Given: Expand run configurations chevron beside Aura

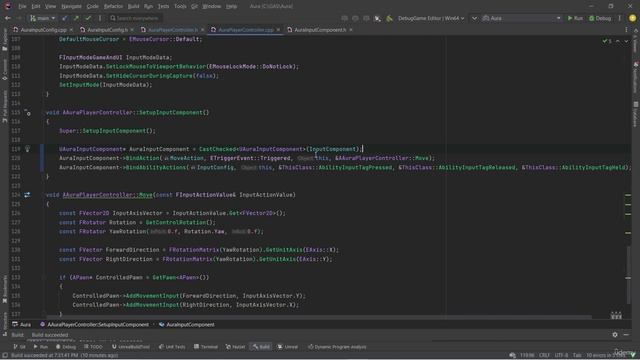Looking at the screenshot, I should 474,18.
